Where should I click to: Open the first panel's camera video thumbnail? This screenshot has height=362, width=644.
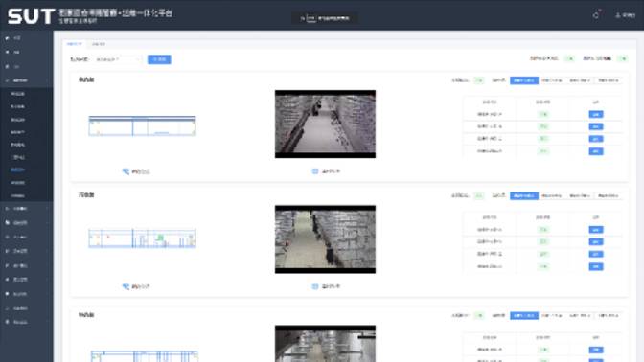325,124
